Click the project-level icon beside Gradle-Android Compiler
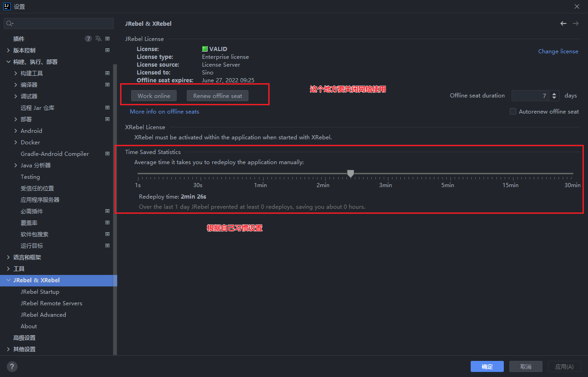 pyautogui.click(x=107, y=154)
